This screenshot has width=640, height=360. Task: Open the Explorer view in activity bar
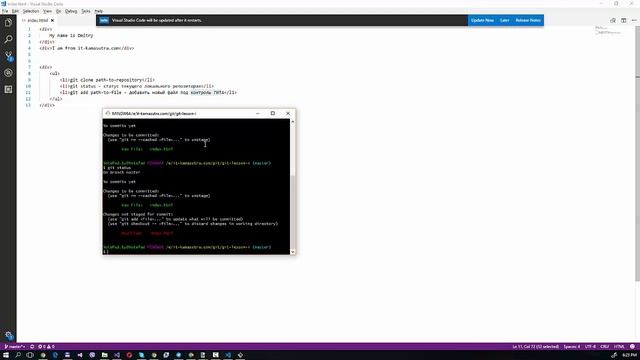pyautogui.click(x=8, y=22)
